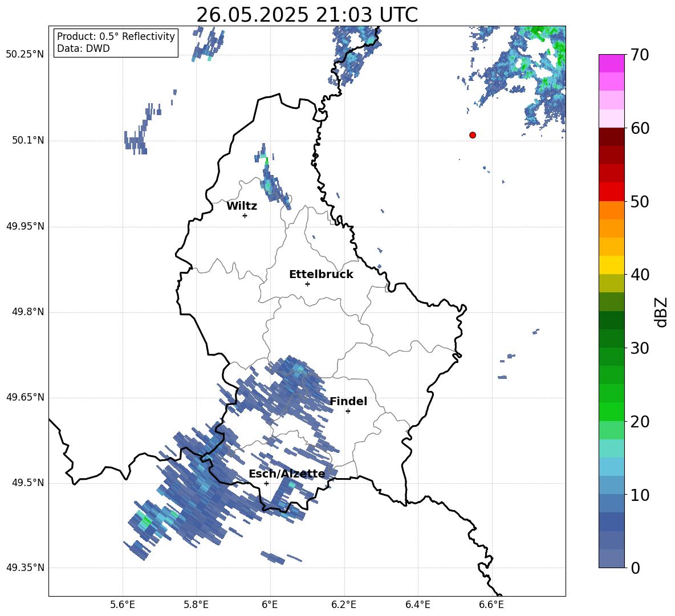Click the colorbar label 20
The height and width of the screenshot is (616, 675).
[640, 422]
